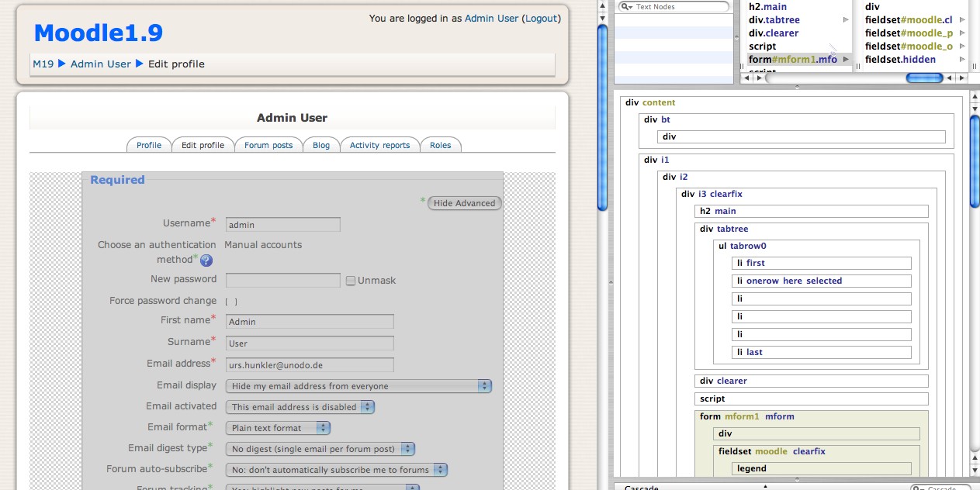
Task: Select the fieldset.hidden row
Action: pos(915,60)
